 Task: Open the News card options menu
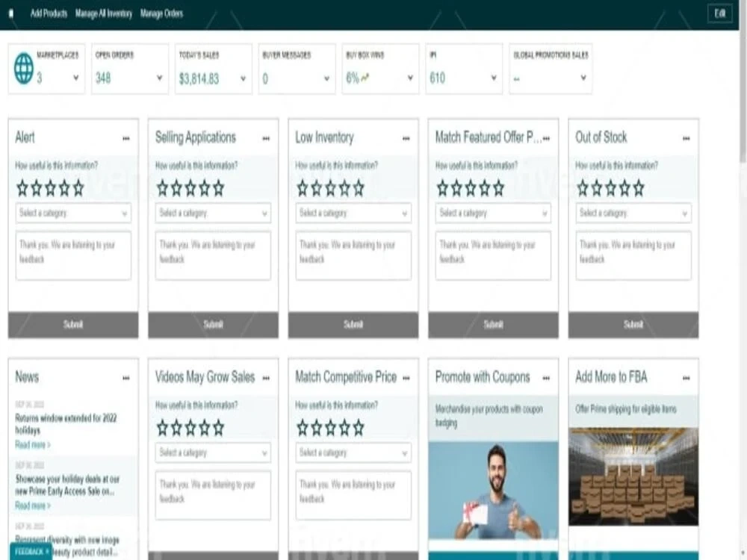click(125, 378)
